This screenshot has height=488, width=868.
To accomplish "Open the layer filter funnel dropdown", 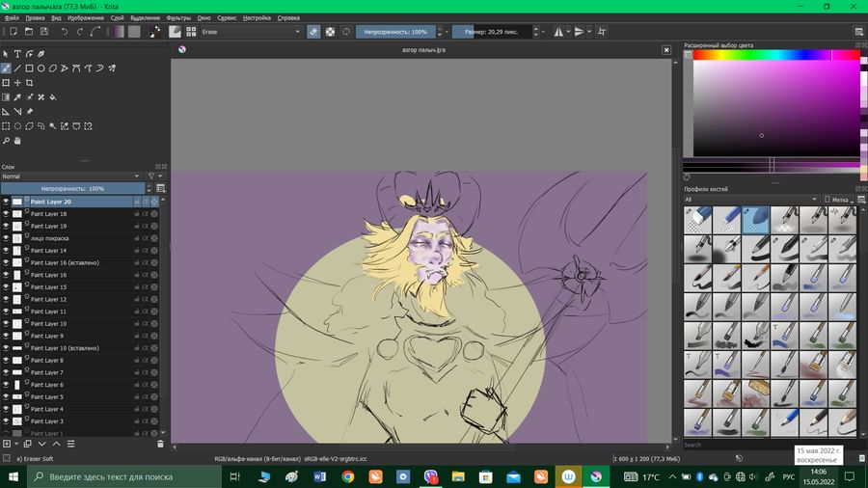I will [x=153, y=176].
